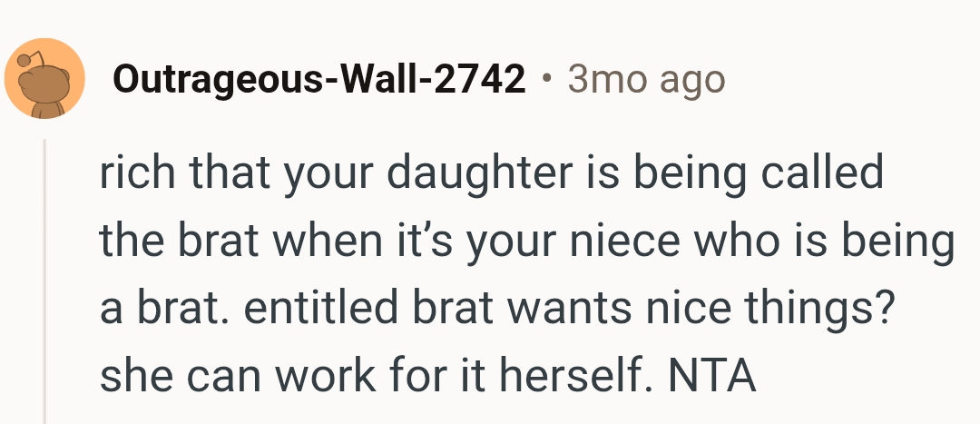Click the dot separator after the username

click(546, 81)
